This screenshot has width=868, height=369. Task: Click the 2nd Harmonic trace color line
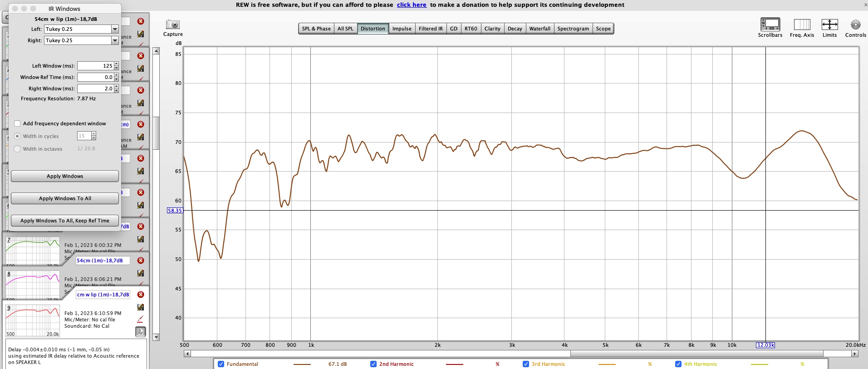point(455,364)
